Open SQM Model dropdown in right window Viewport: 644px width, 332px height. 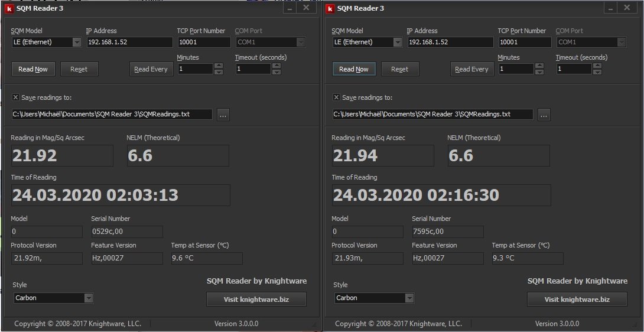tap(398, 42)
